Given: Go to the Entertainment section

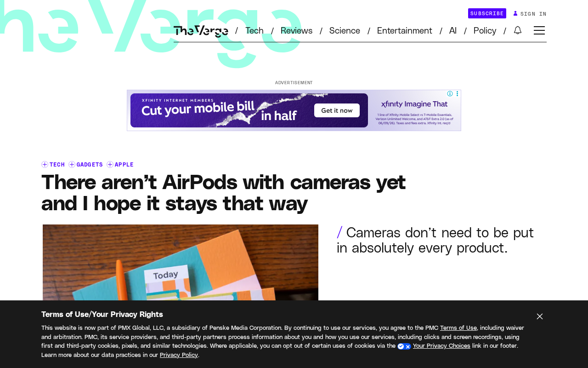Looking at the screenshot, I should [405, 31].
